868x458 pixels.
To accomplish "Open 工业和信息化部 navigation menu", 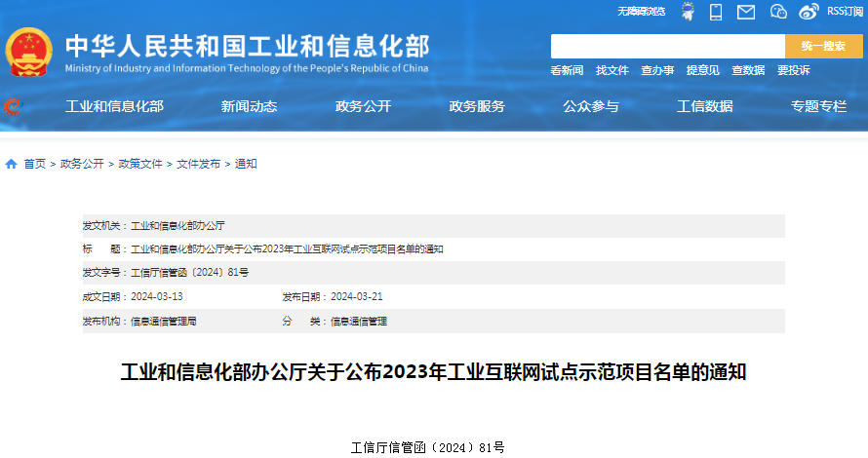I will pyautogui.click(x=114, y=106).
